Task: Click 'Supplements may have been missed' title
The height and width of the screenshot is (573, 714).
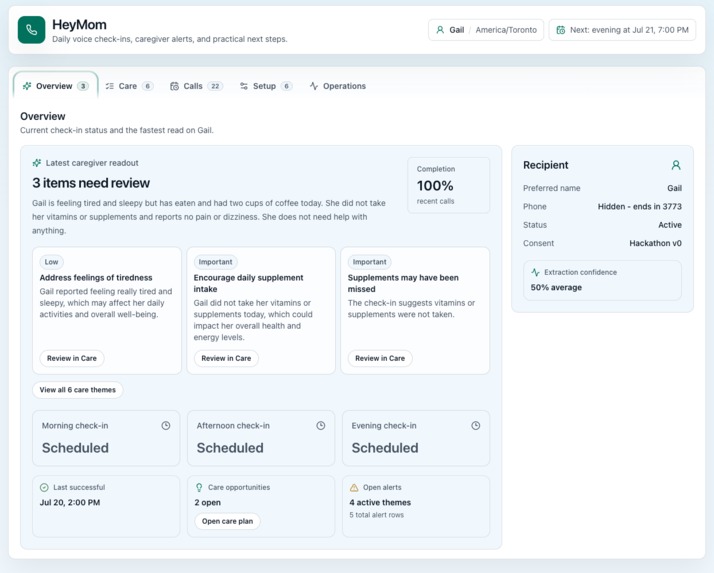Action: pos(403,283)
